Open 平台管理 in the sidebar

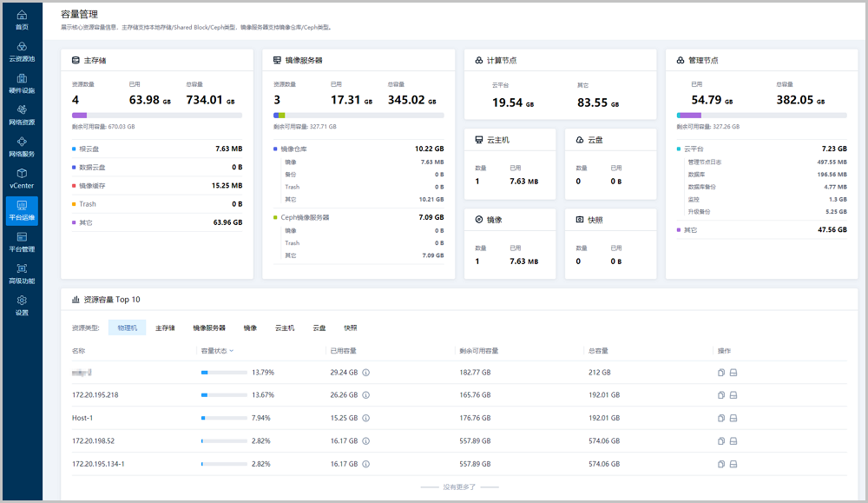point(22,242)
